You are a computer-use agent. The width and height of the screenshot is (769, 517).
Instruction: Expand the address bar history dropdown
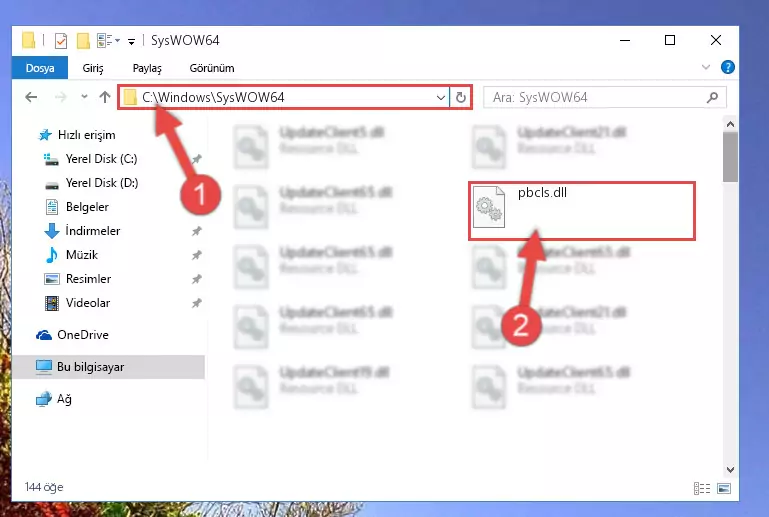pyautogui.click(x=440, y=97)
